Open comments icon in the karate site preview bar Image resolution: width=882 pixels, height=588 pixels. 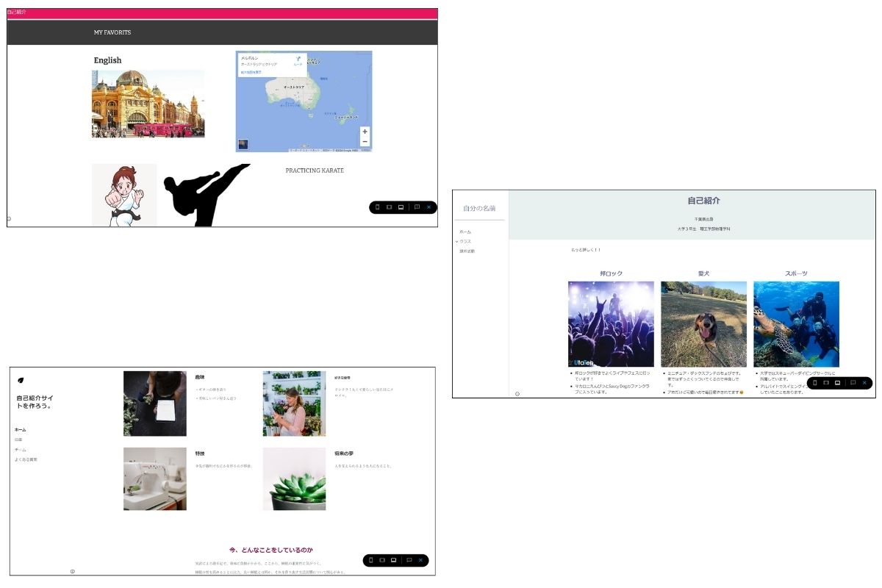pos(417,207)
